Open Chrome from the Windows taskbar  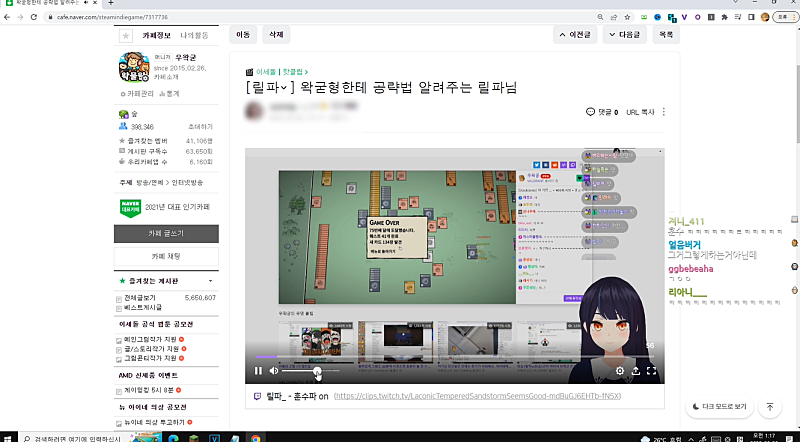256,437
